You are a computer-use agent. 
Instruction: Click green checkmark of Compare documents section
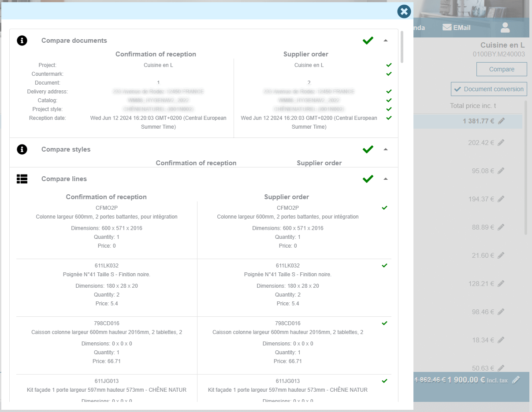[368, 41]
